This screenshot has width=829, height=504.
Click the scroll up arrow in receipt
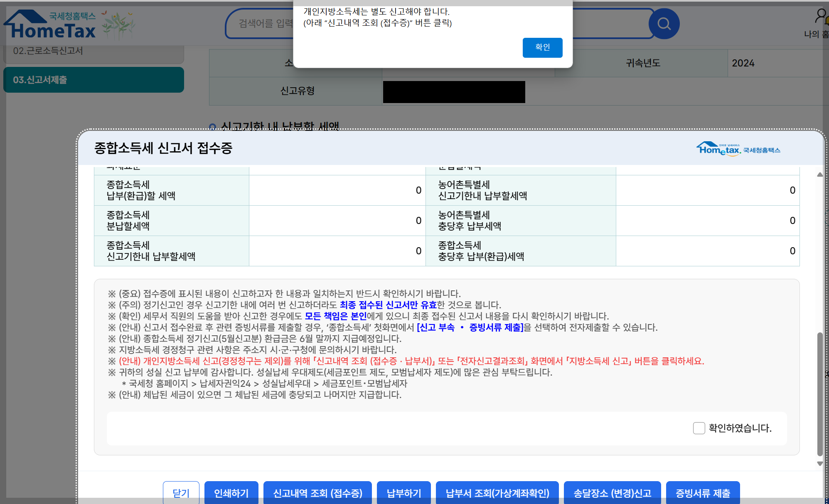(x=819, y=175)
